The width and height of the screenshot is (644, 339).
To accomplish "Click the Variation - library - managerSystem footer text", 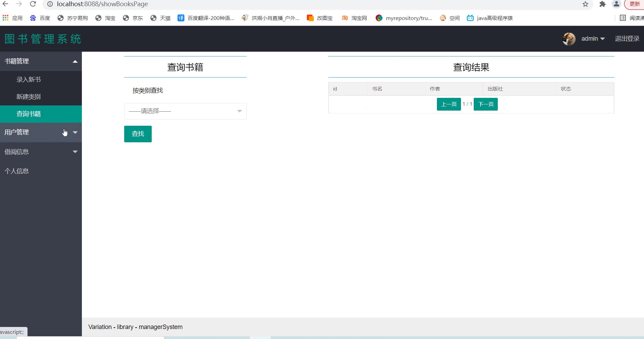I will tap(136, 327).
